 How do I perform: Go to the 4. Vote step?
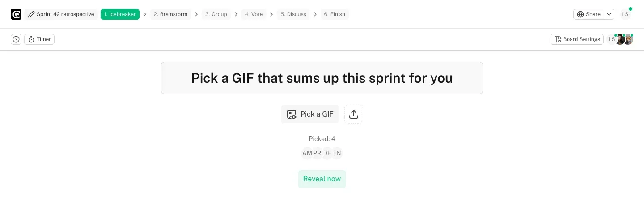pyautogui.click(x=254, y=14)
